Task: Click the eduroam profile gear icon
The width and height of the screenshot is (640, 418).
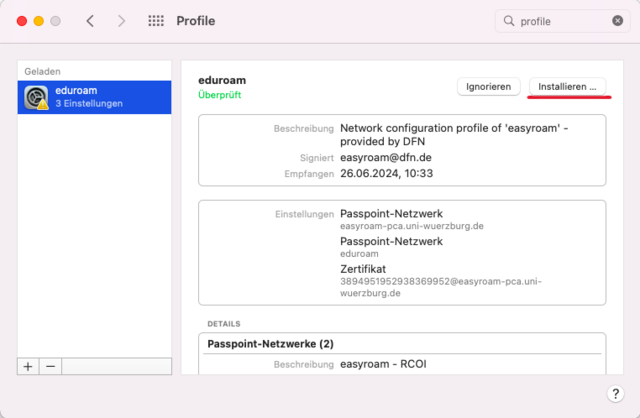Action: tap(38, 96)
